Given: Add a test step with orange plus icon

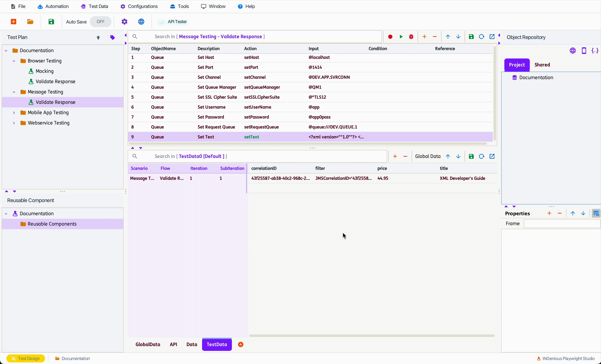Looking at the screenshot, I should [x=424, y=37].
